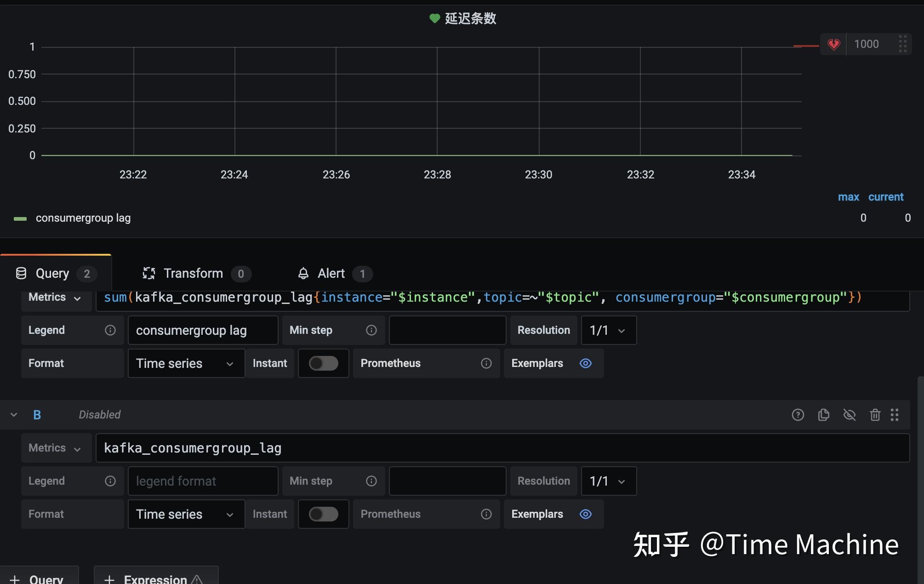The image size is (924, 584).
Task: Enable the Instant toggle for query A
Action: [323, 363]
